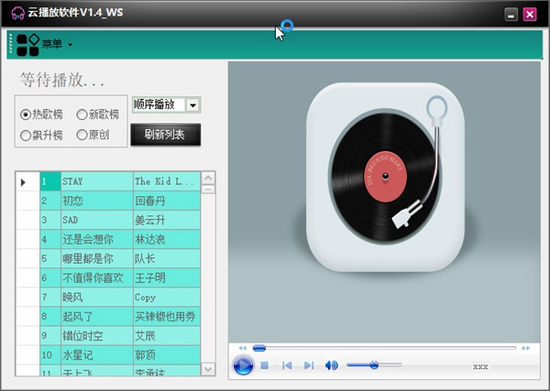Click artist cell Copy
This screenshot has height=391, width=550.
click(x=167, y=297)
